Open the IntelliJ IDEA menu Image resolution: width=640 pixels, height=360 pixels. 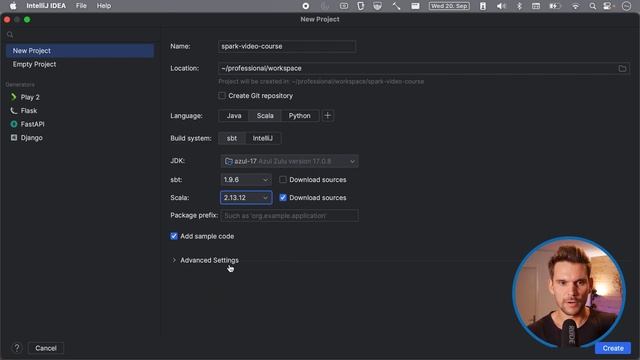point(46,6)
